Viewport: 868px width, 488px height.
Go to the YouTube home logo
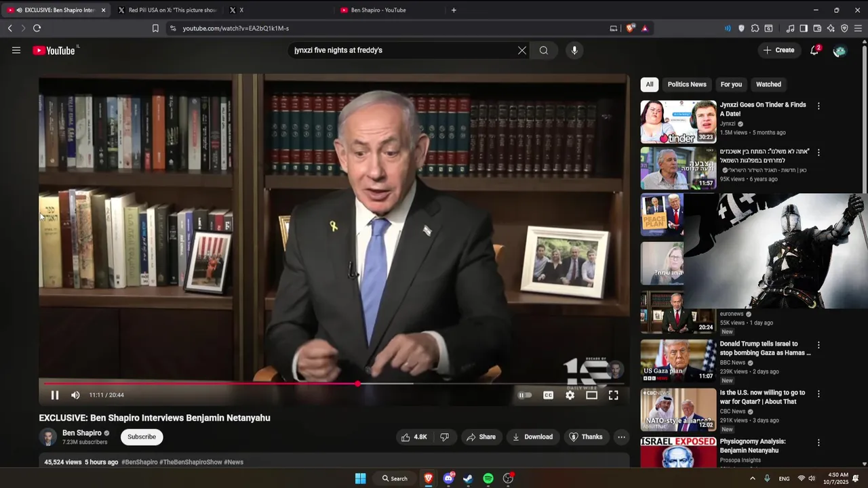(x=54, y=50)
